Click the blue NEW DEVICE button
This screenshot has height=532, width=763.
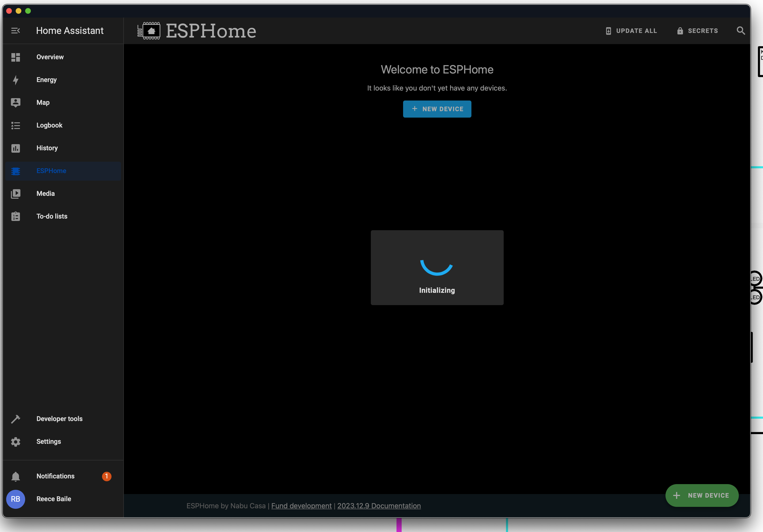(x=437, y=109)
